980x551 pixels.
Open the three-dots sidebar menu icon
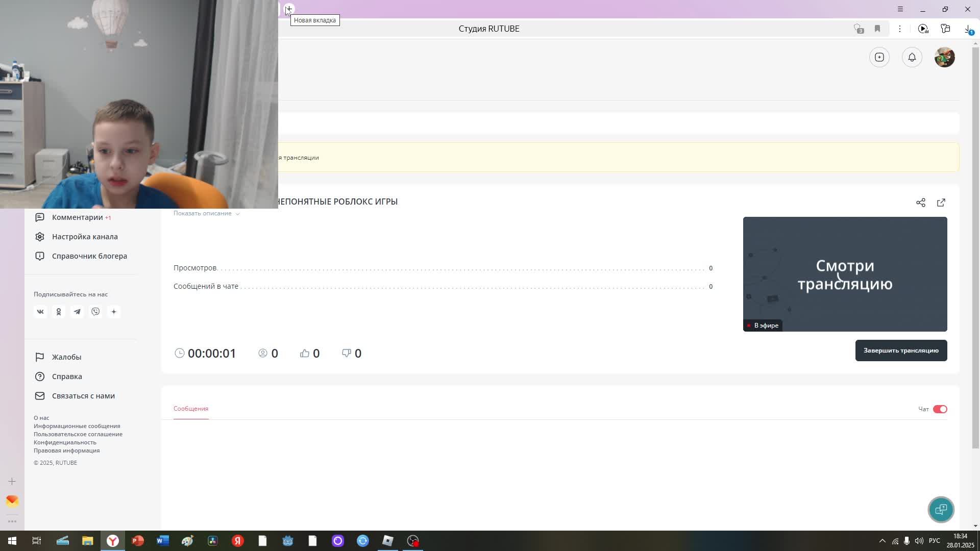[x=12, y=521]
